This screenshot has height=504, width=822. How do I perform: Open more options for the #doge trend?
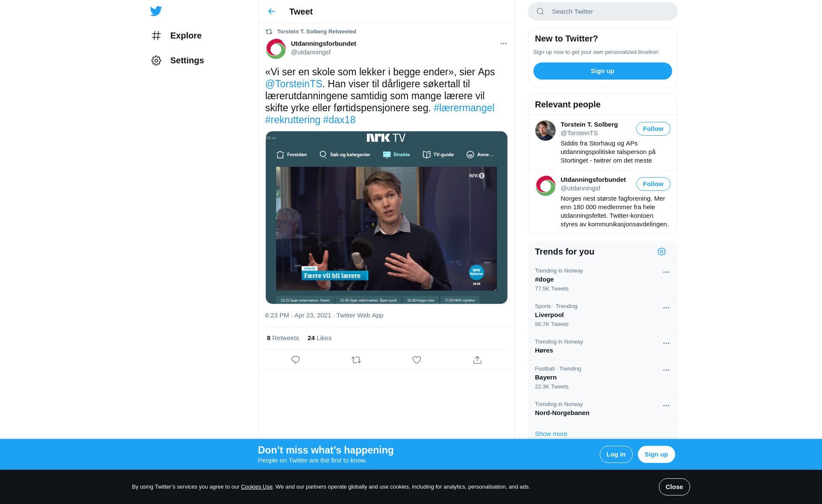coord(666,272)
